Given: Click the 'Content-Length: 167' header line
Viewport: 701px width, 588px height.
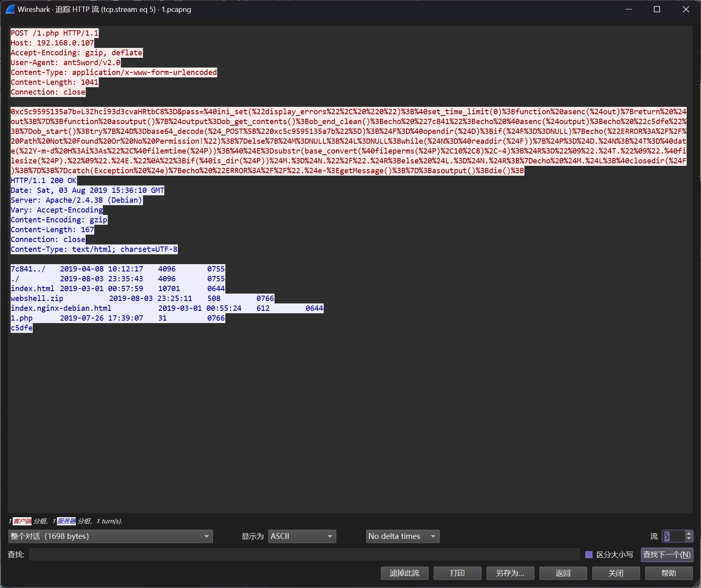Looking at the screenshot, I should coord(52,230).
